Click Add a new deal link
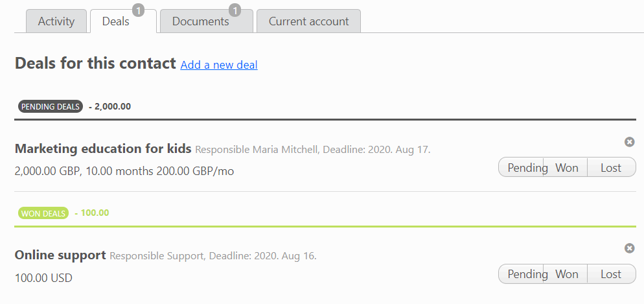Image resolution: width=644 pixels, height=304 pixels. (219, 65)
